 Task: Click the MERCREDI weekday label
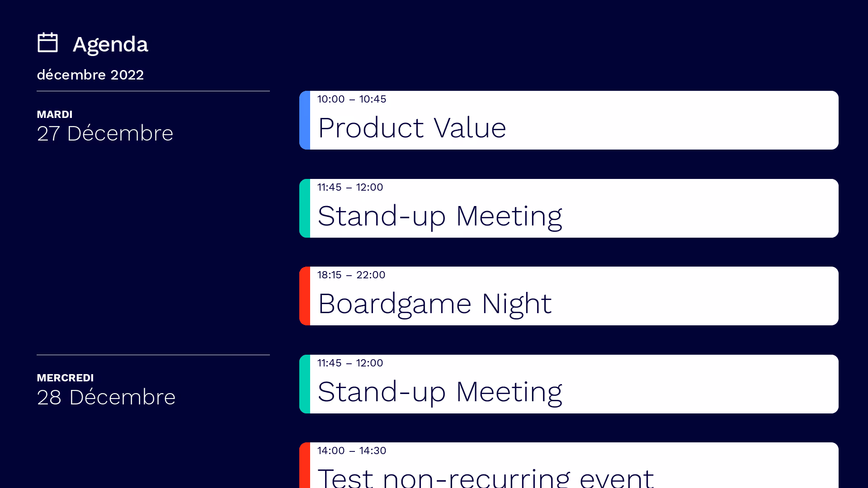tap(65, 378)
